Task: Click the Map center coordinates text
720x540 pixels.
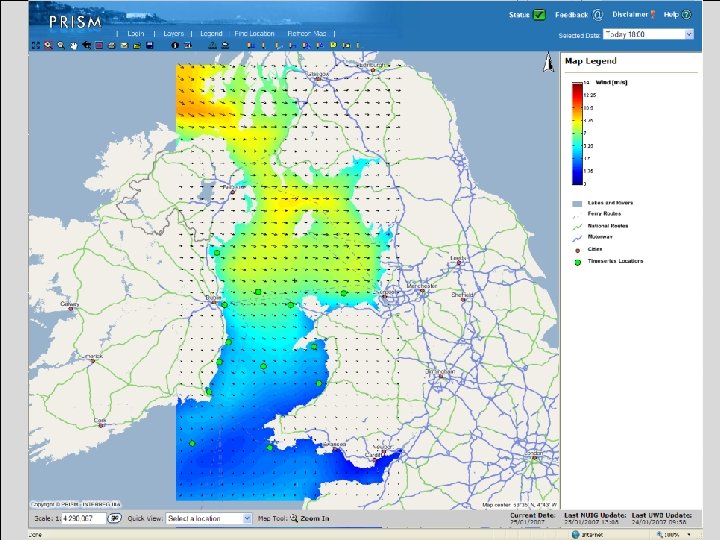Action: 519,505
